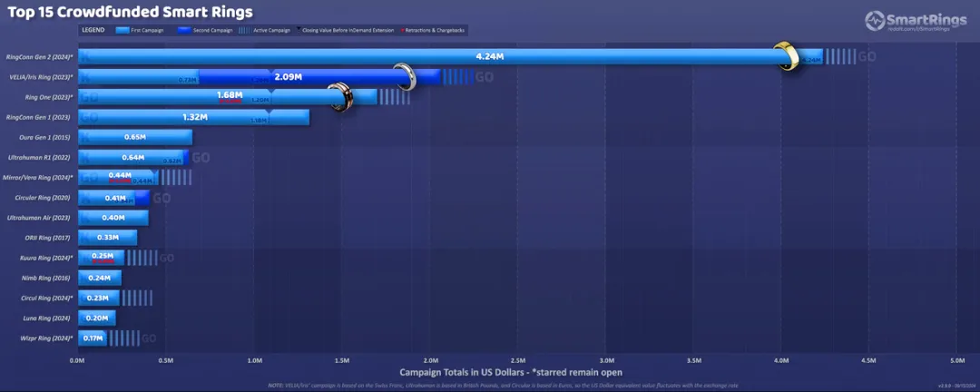980x392 pixels.
Task: Click the 'Campaign Totals in US Dollars' axis title
Action: point(511,372)
